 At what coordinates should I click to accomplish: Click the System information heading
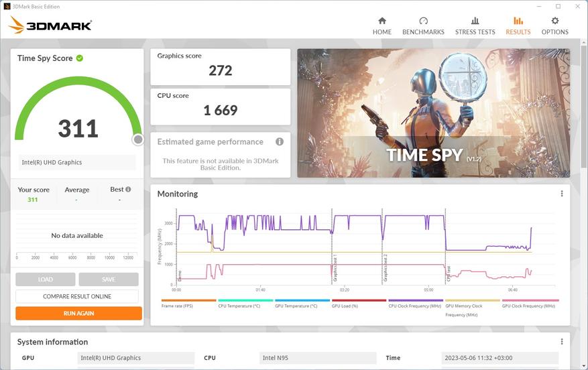tap(52, 342)
